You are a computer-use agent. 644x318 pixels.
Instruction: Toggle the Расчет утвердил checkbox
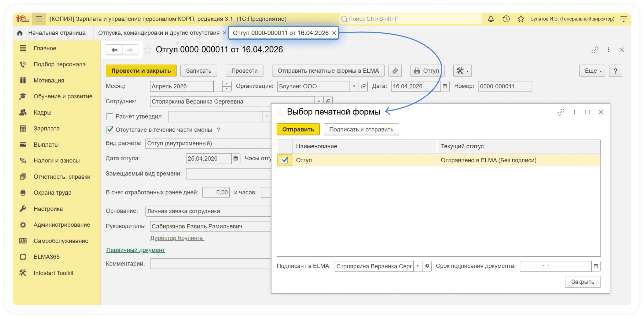pyautogui.click(x=110, y=116)
